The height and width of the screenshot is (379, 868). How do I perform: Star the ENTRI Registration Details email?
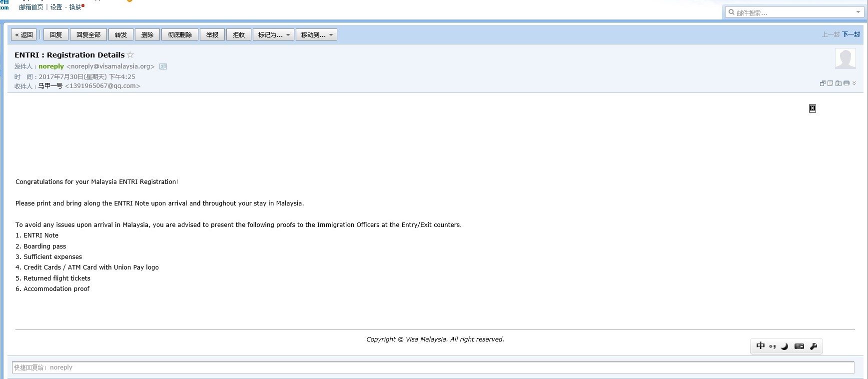pyautogui.click(x=130, y=55)
